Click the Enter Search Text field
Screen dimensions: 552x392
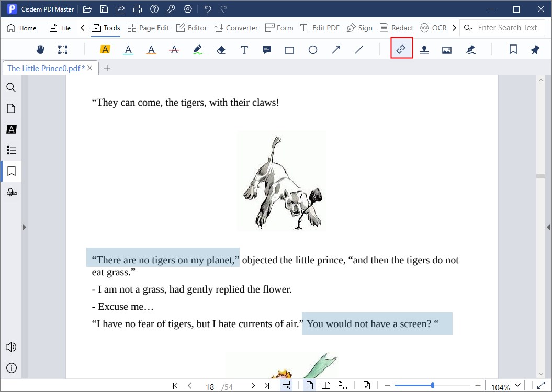502,28
